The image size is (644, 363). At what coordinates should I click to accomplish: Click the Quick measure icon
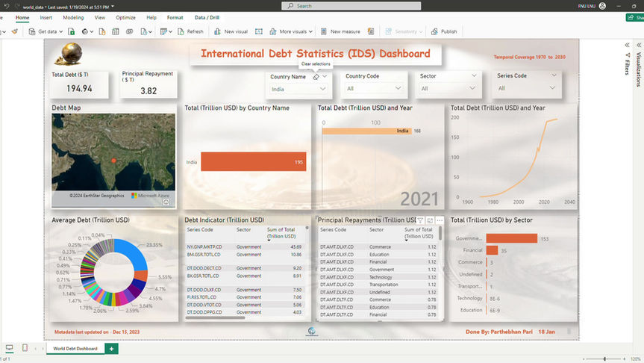371,31
